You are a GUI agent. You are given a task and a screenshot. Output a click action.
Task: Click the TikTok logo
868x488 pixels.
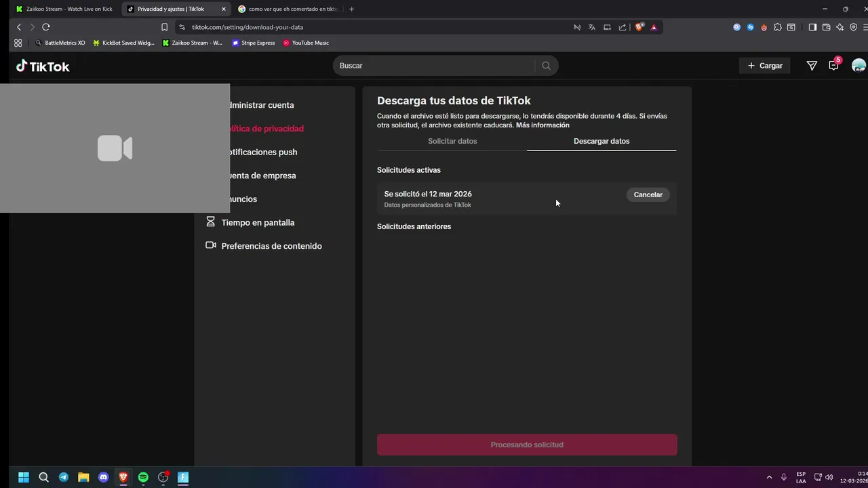tap(43, 66)
